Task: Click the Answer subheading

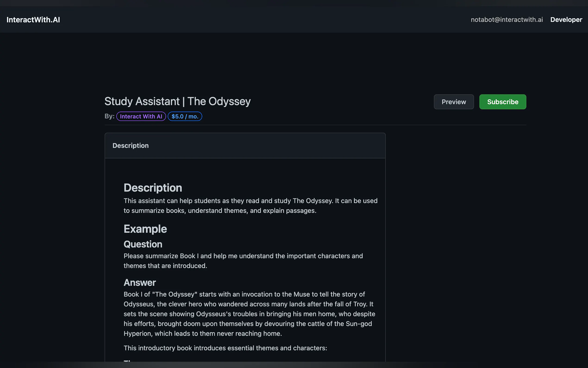Action: click(x=140, y=282)
